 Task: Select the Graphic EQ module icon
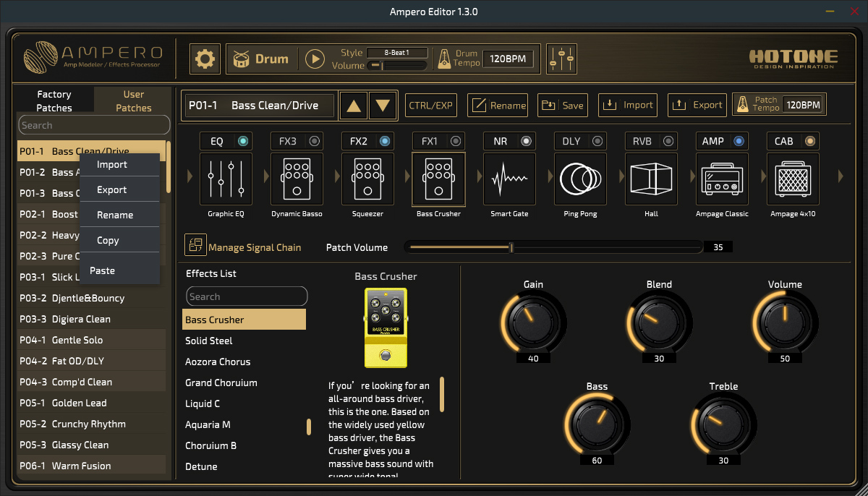226,179
